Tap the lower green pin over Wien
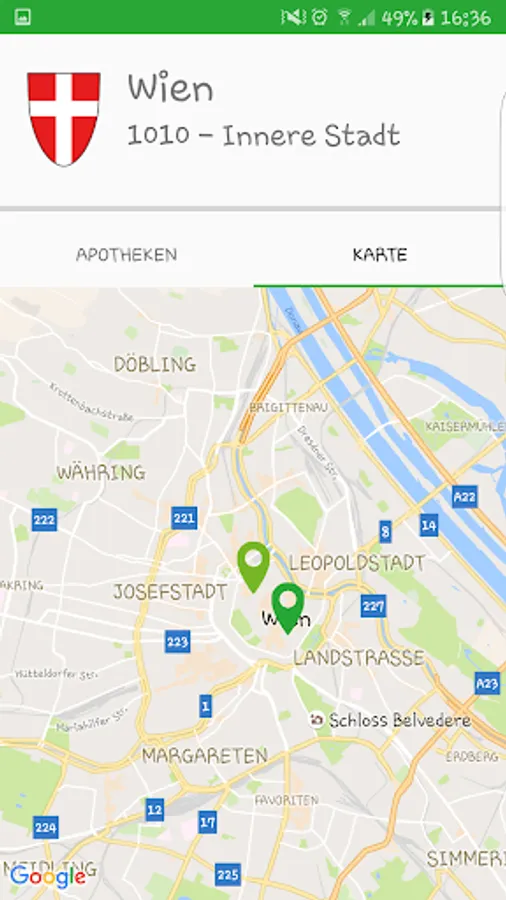Screen dimensions: 506x900 pos(288,607)
